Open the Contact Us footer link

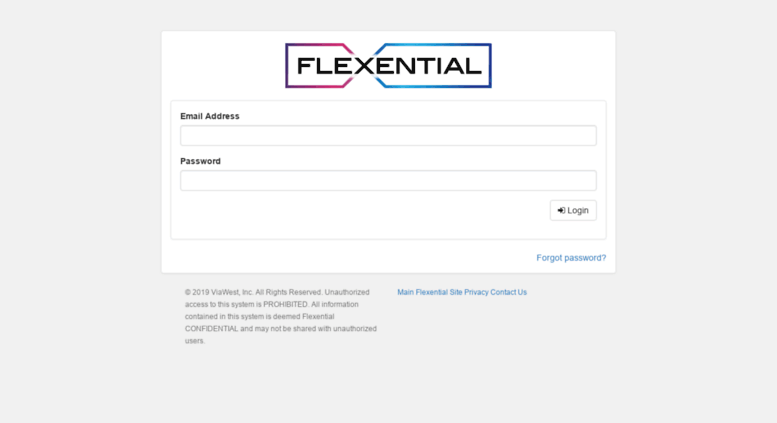pyautogui.click(x=508, y=292)
